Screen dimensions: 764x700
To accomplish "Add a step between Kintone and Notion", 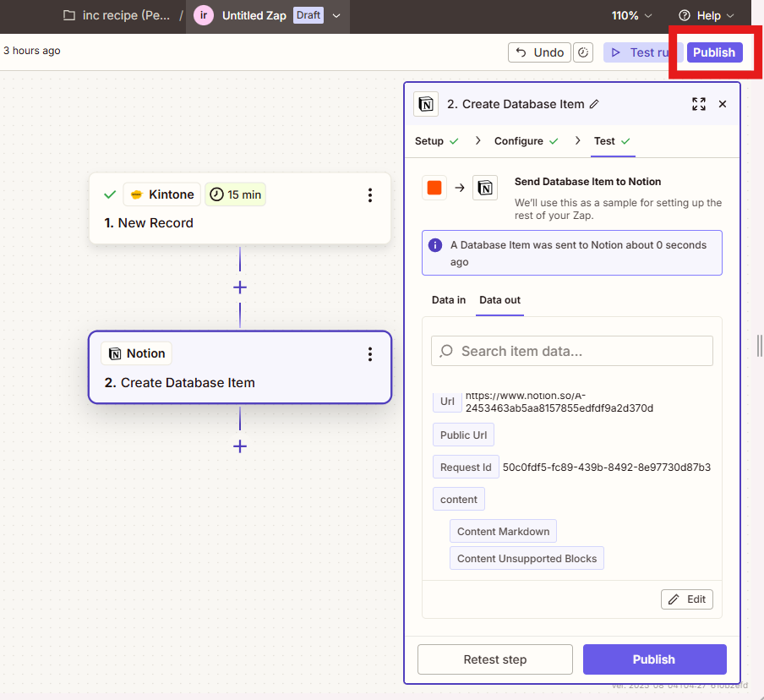I will point(240,287).
